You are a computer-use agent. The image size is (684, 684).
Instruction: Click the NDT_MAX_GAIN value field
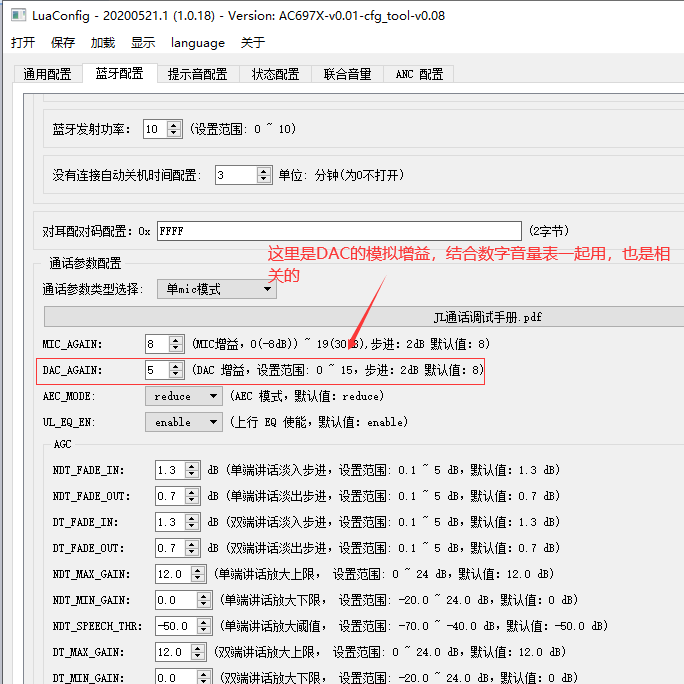pyautogui.click(x=173, y=574)
